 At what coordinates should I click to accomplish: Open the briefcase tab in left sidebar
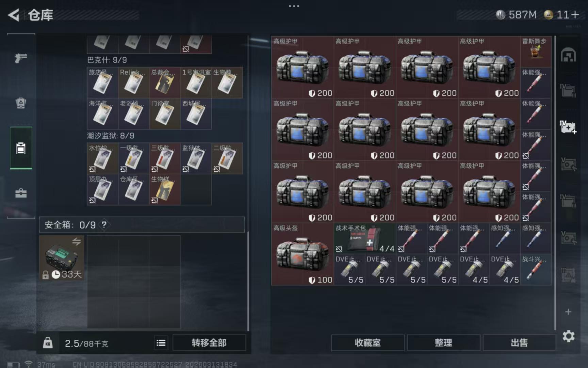pos(21,193)
